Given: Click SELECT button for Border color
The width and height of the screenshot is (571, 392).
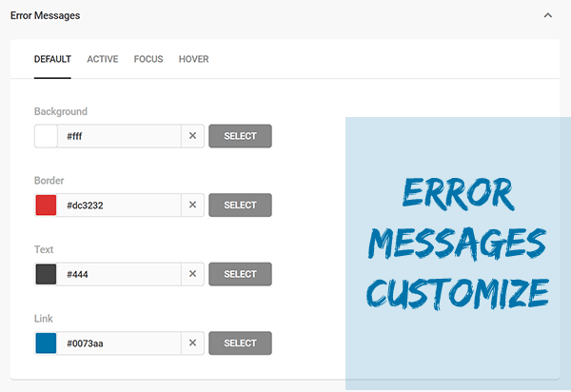Looking at the screenshot, I should pos(240,205).
